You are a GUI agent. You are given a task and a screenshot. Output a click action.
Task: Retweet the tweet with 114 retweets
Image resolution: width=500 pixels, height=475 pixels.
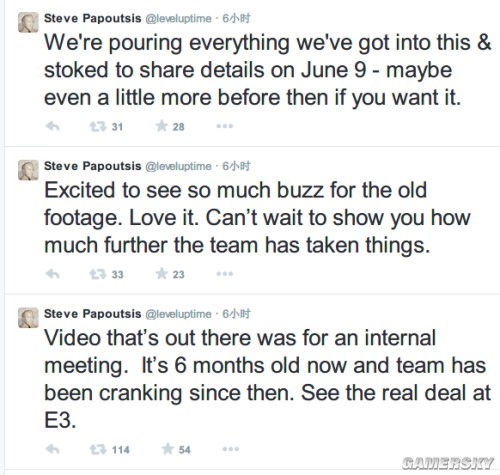coord(98,450)
